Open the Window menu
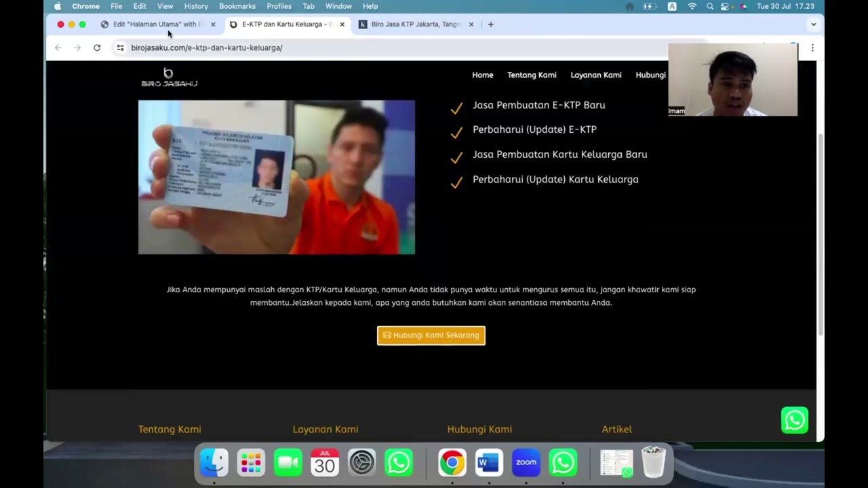868x488 pixels. coord(338,6)
